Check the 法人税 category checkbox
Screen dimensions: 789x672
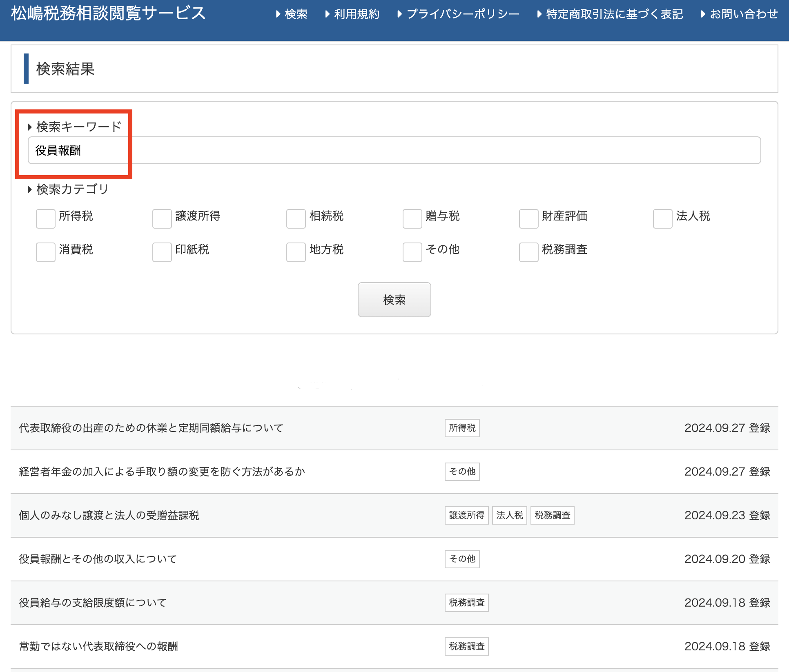tap(663, 218)
